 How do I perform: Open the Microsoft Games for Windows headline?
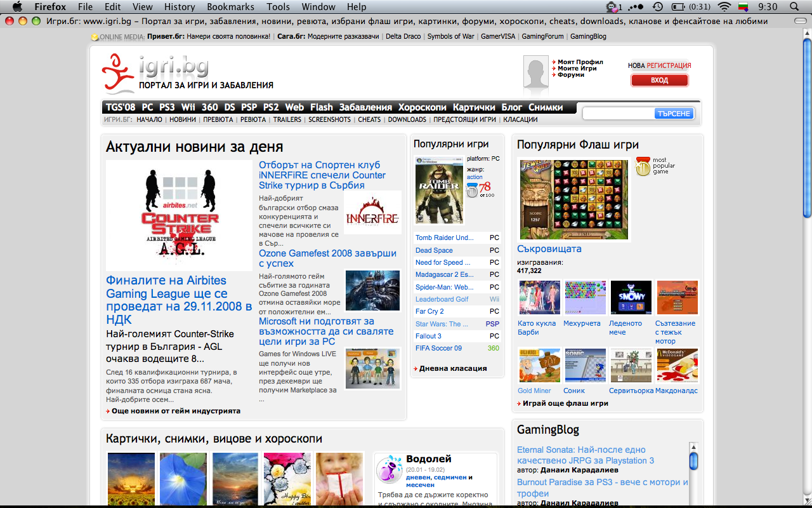click(x=326, y=331)
